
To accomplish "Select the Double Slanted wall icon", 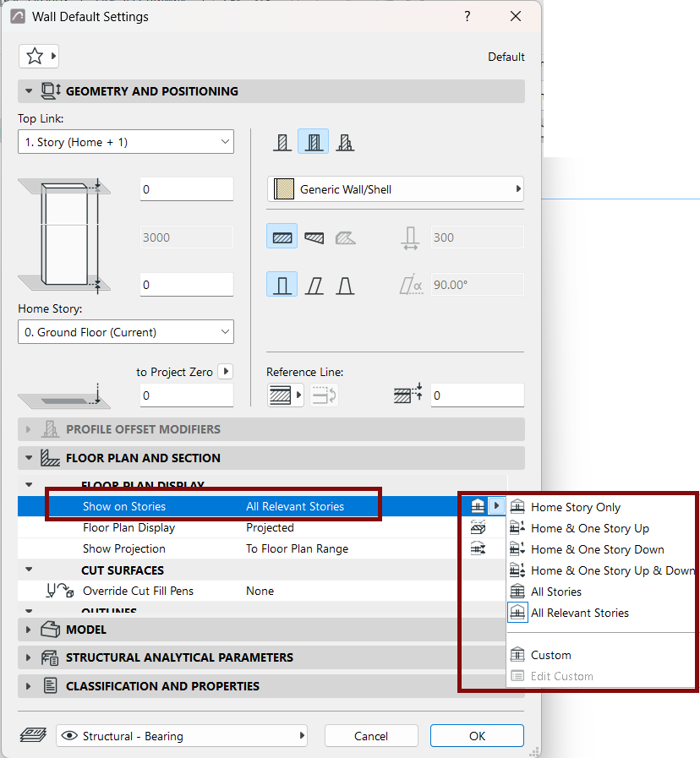I will coord(346,285).
